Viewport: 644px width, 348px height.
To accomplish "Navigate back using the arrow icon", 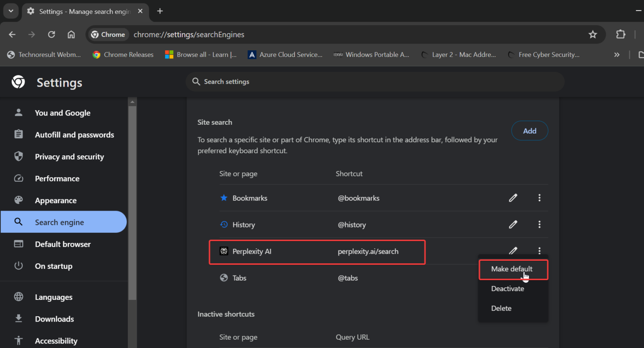I will coord(12,34).
